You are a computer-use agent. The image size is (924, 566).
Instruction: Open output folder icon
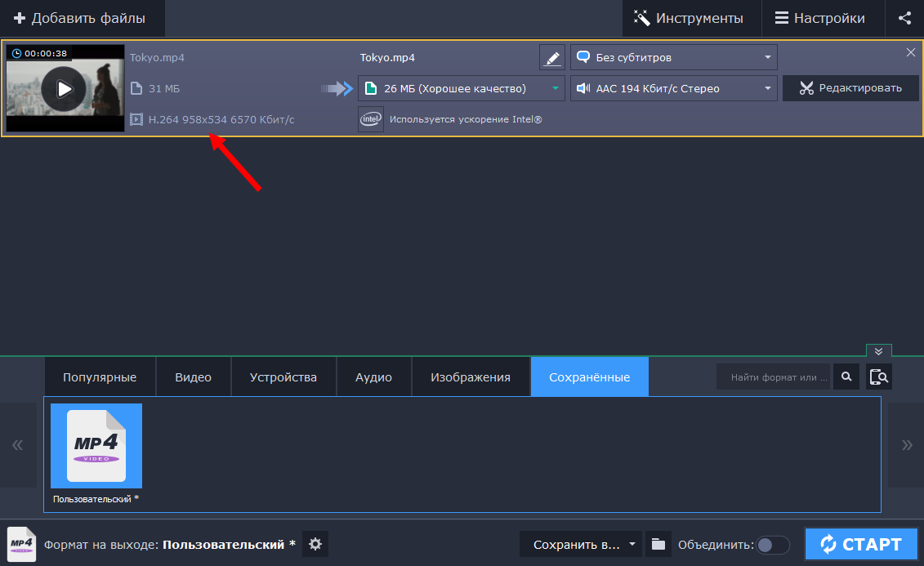(658, 544)
